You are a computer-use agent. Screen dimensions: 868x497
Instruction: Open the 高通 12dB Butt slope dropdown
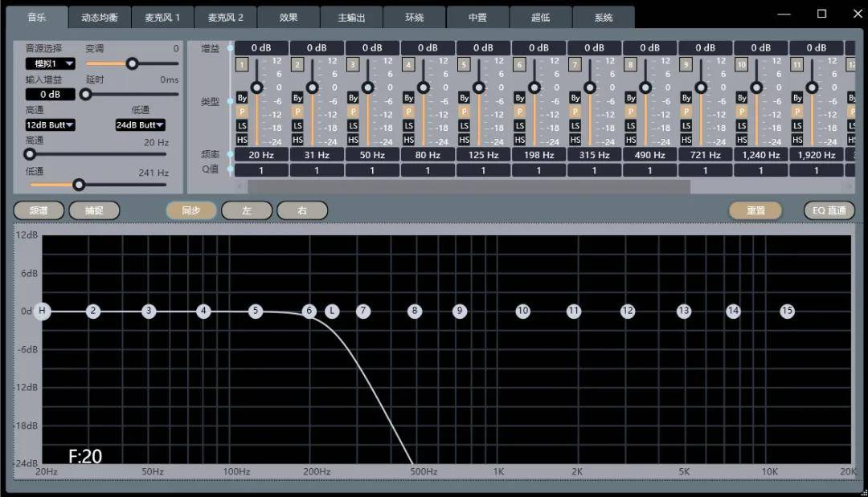(50, 125)
